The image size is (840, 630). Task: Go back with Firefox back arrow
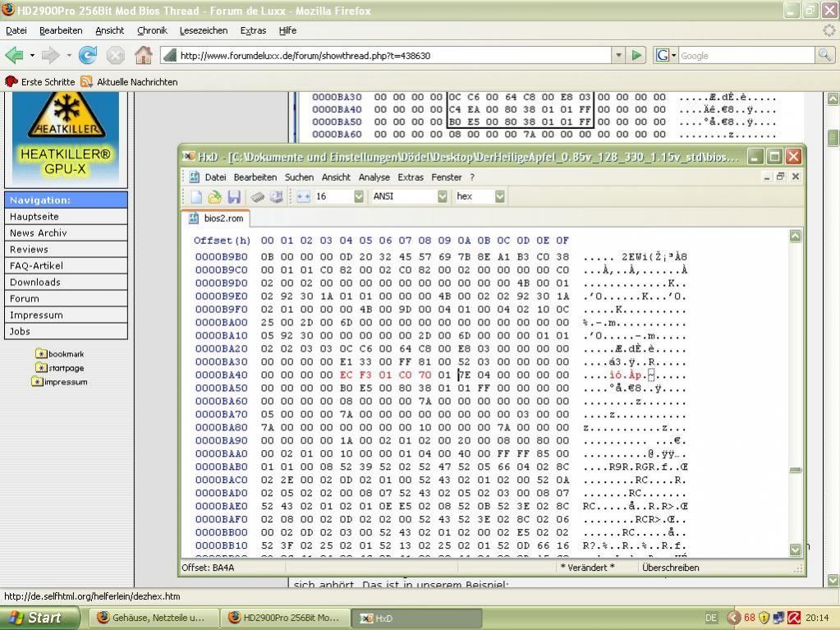(x=15, y=55)
